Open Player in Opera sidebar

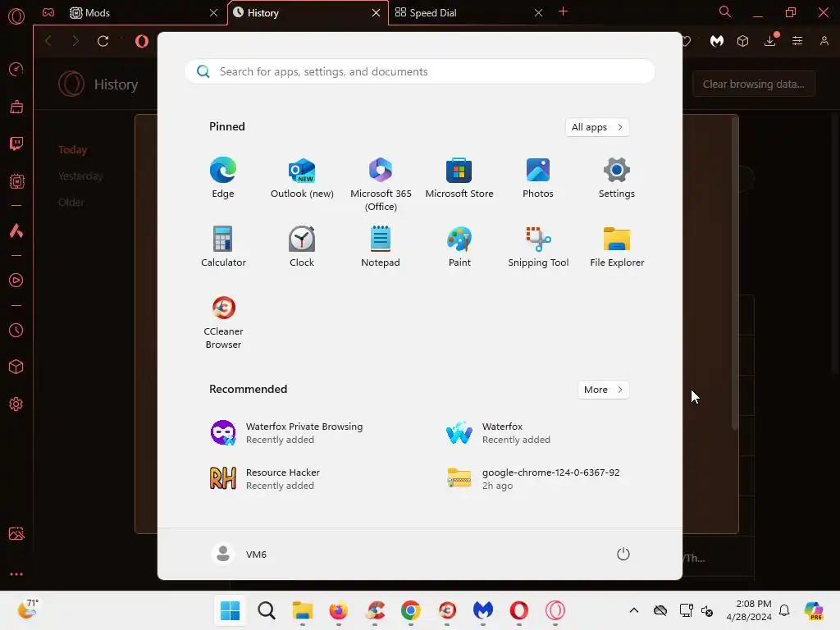pos(16,281)
